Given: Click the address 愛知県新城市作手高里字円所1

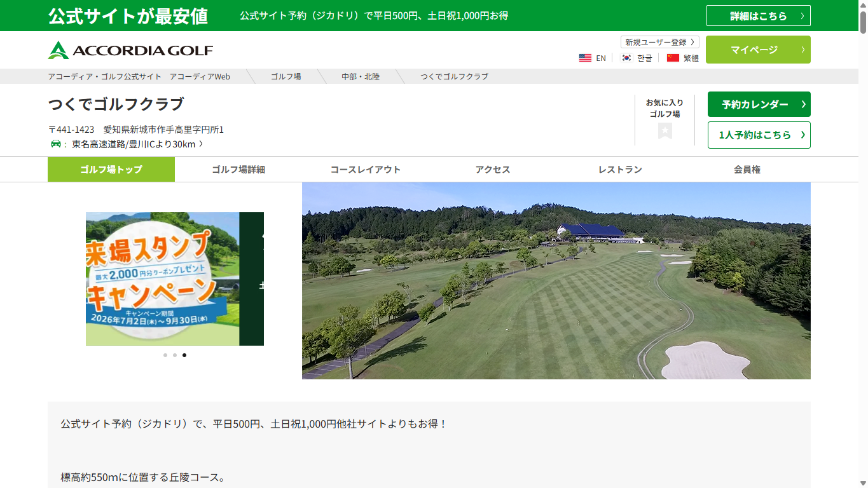Looking at the screenshot, I should 164,130.
